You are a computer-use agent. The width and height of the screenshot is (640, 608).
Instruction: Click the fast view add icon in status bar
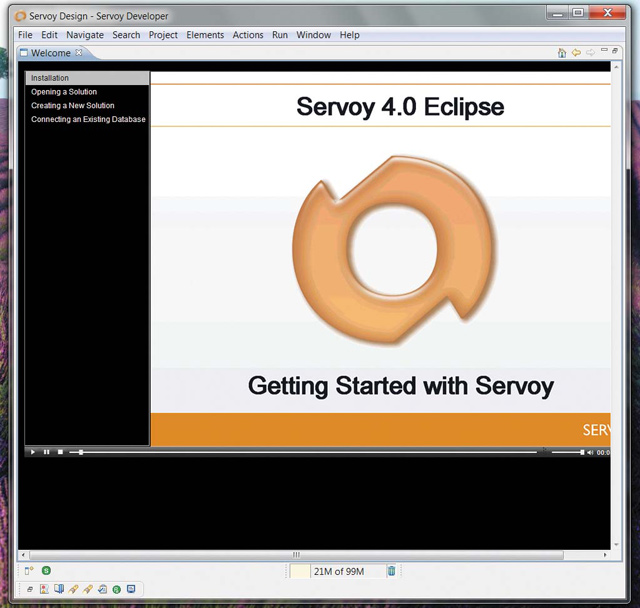point(29,571)
